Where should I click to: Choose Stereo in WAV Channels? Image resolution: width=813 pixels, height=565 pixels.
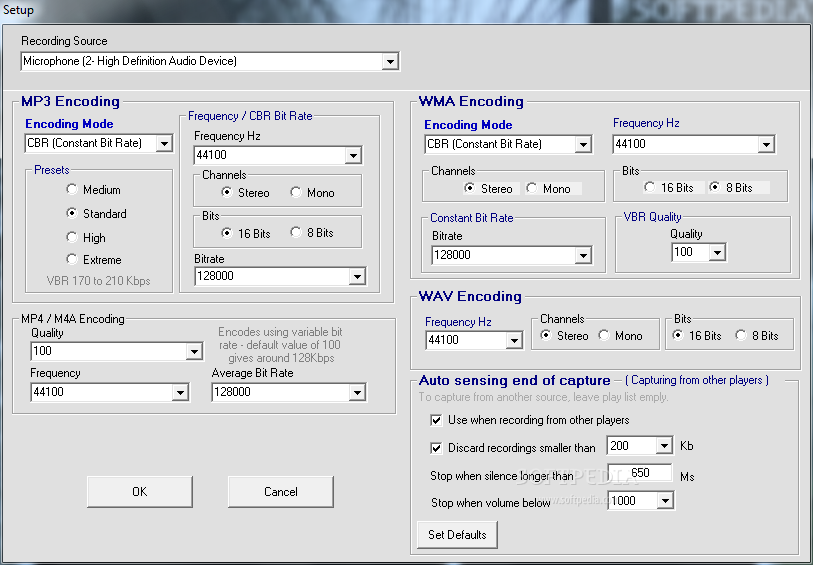(545, 335)
